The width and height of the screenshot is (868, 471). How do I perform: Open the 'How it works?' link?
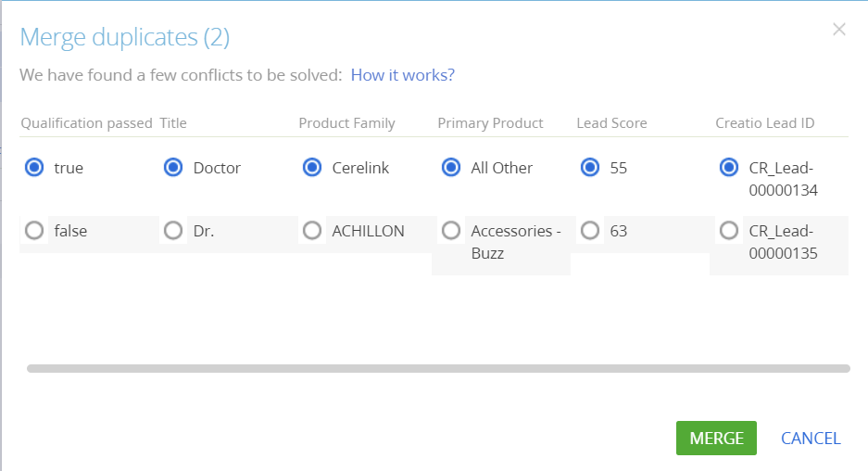[402, 75]
